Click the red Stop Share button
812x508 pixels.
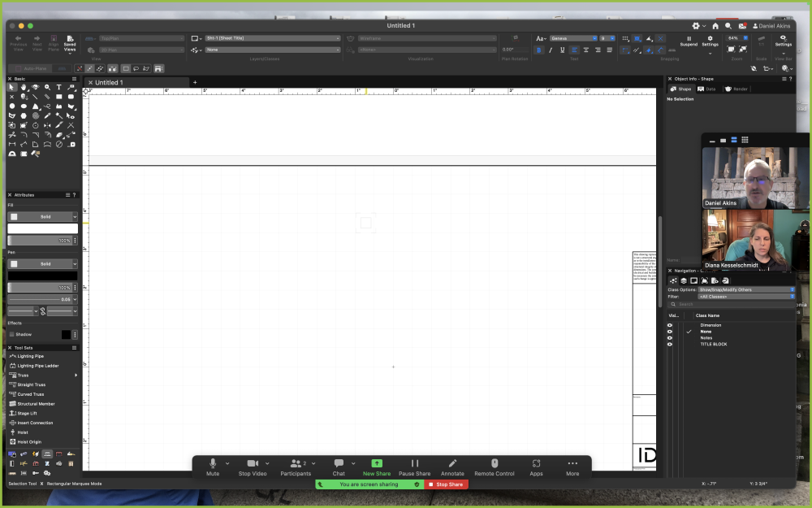[x=446, y=484]
